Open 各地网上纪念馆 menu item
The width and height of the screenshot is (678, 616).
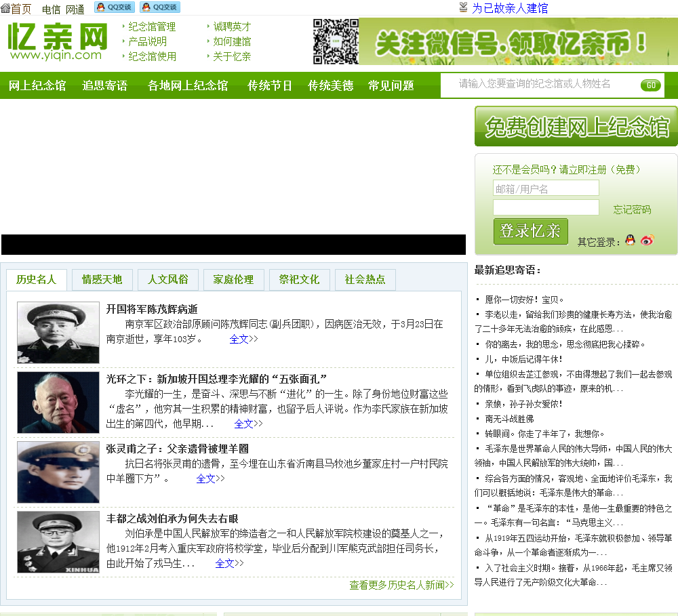(x=188, y=85)
